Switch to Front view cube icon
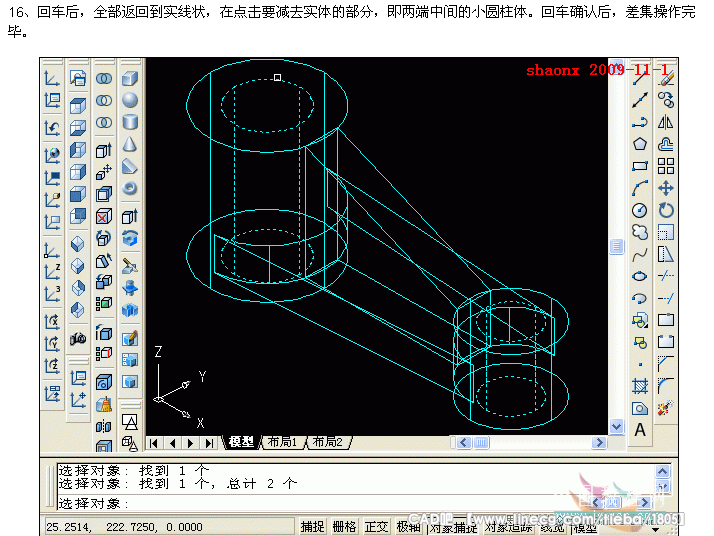This screenshot has width=714, height=536. (x=78, y=194)
